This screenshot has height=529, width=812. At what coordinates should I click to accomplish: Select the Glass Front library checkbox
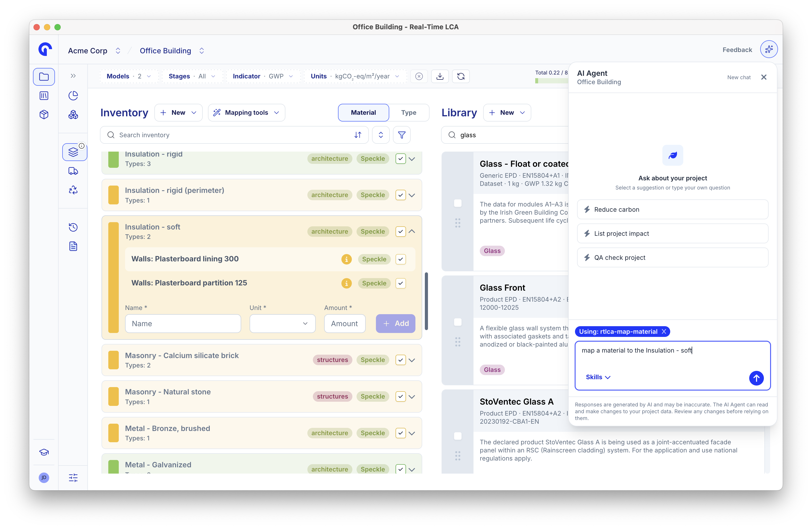(x=458, y=322)
